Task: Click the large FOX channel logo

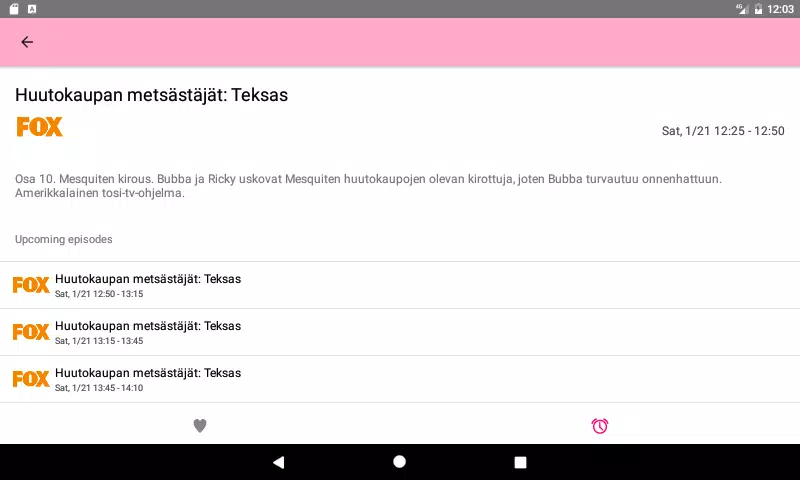Action: click(39, 127)
